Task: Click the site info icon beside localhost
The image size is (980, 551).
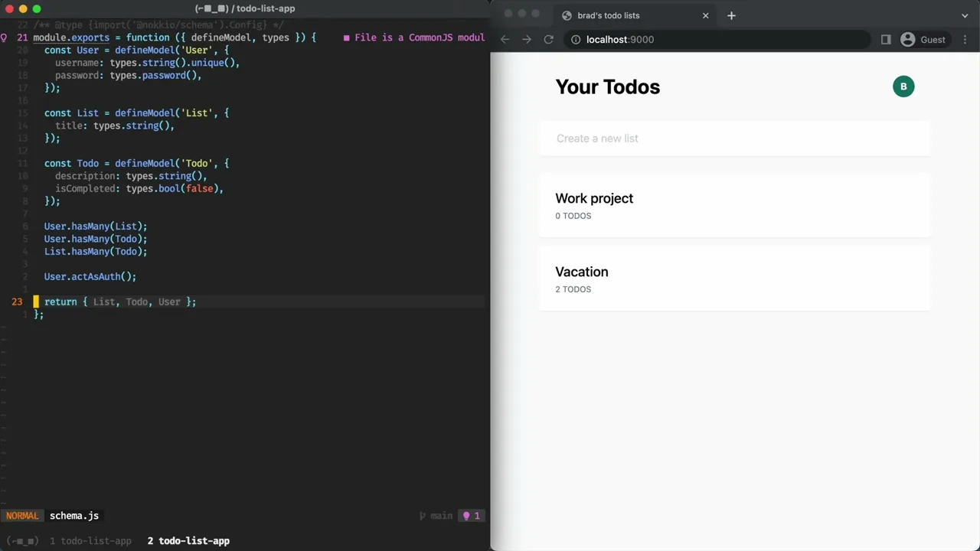Action: [576, 40]
